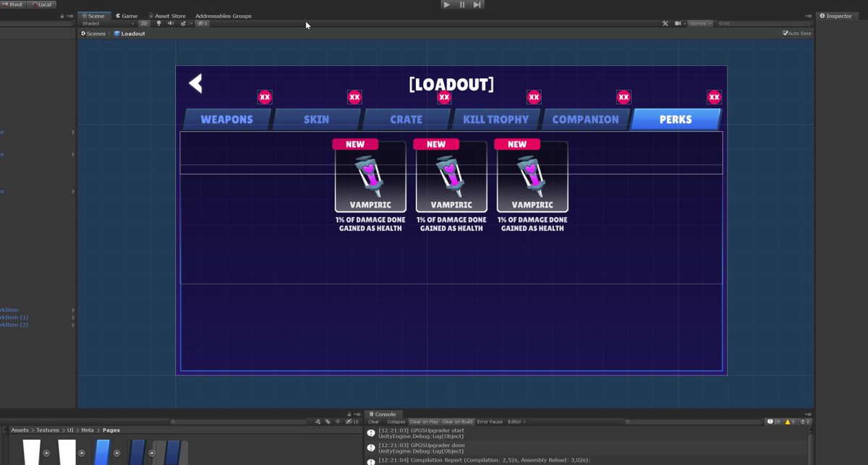Select the COMPANION loadout tab
The image size is (868, 465).
pos(585,119)
